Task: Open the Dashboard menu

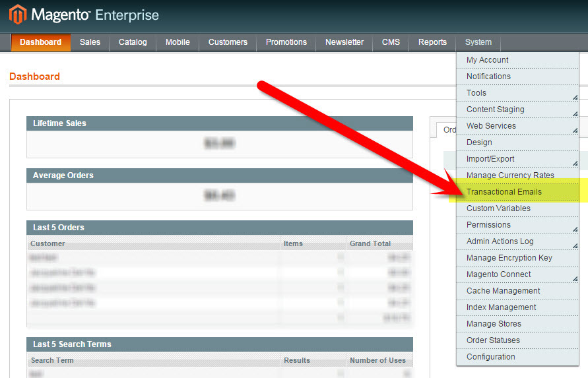Action: [x=40, y=42]
